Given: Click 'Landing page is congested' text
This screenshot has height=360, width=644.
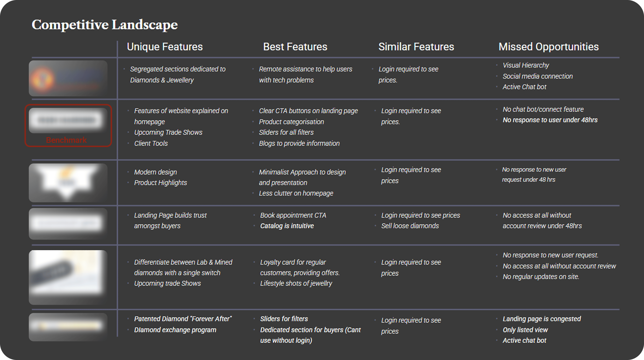Looking at the screenshot, I should (x=542, y=319).
